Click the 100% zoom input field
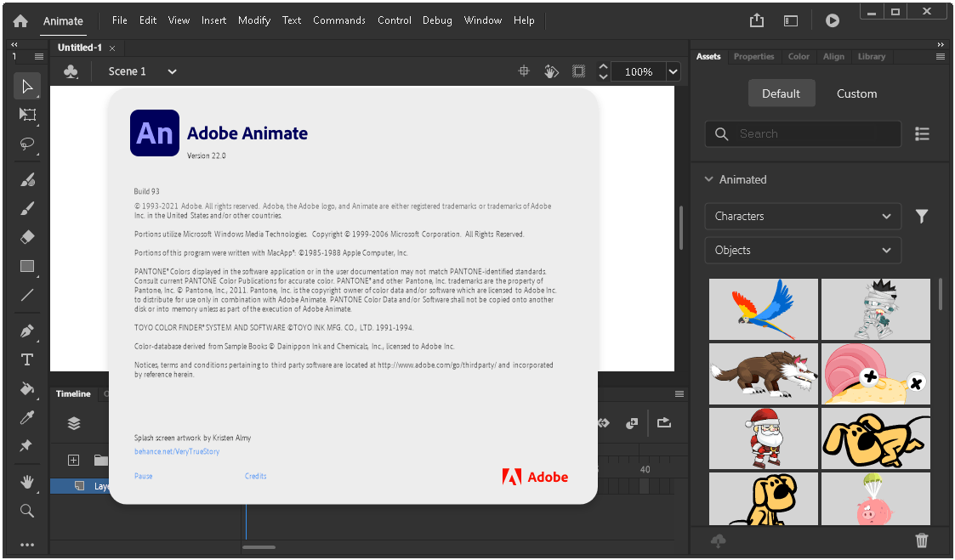The image size is (955, 560). [x=639, y=72]
